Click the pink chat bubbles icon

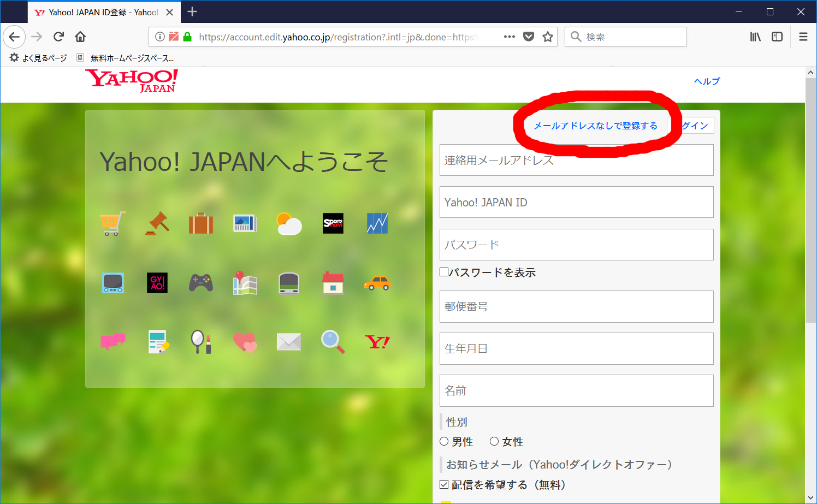(113, 342)
